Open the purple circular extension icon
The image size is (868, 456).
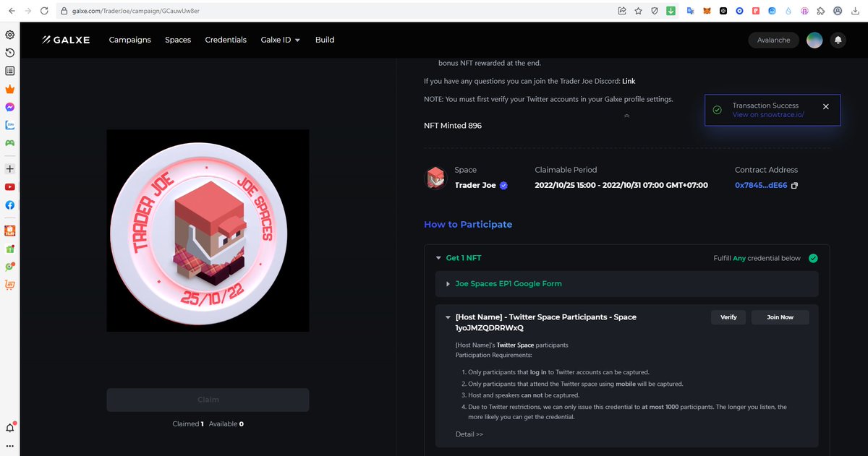tap(804, 11)
